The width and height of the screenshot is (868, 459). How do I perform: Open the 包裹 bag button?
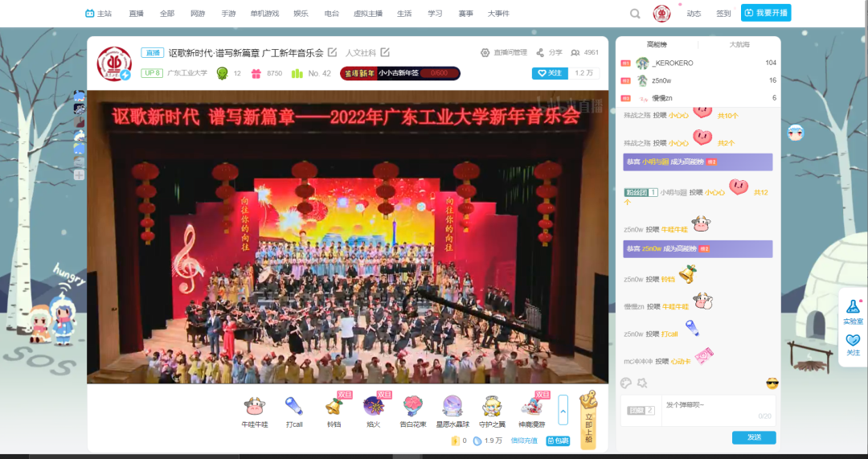[558, 441]
